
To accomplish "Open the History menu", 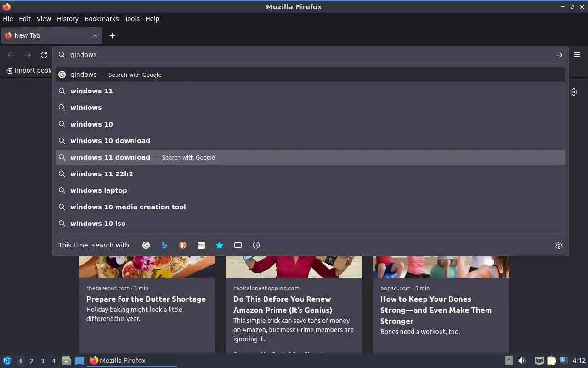I will tap(68, 19).
